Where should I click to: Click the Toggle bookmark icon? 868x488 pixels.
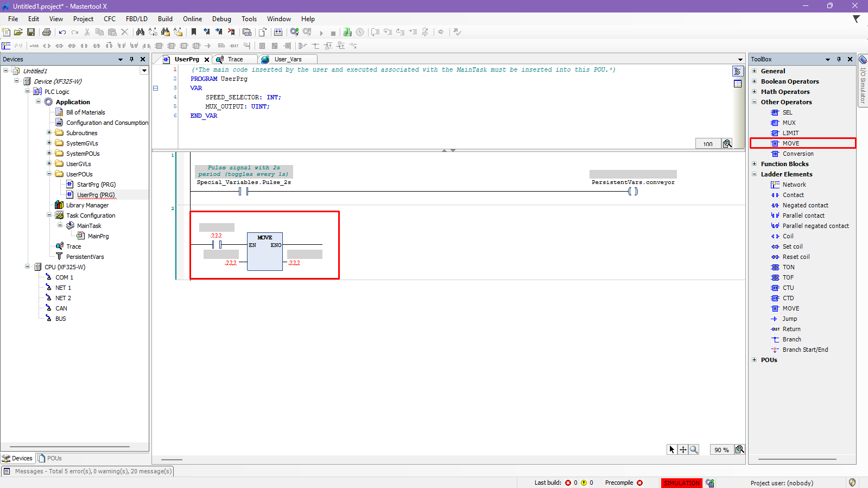tap(194, 33)
